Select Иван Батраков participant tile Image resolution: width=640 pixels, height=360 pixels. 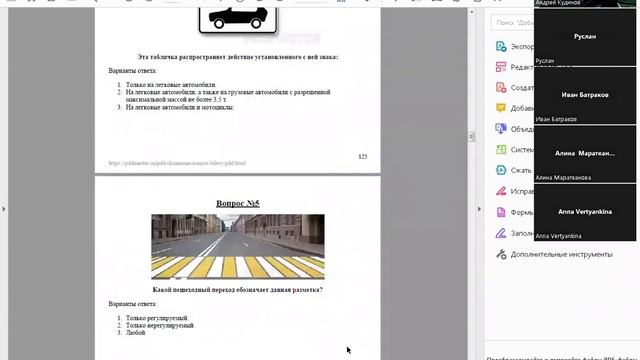(x=584, y=96)
